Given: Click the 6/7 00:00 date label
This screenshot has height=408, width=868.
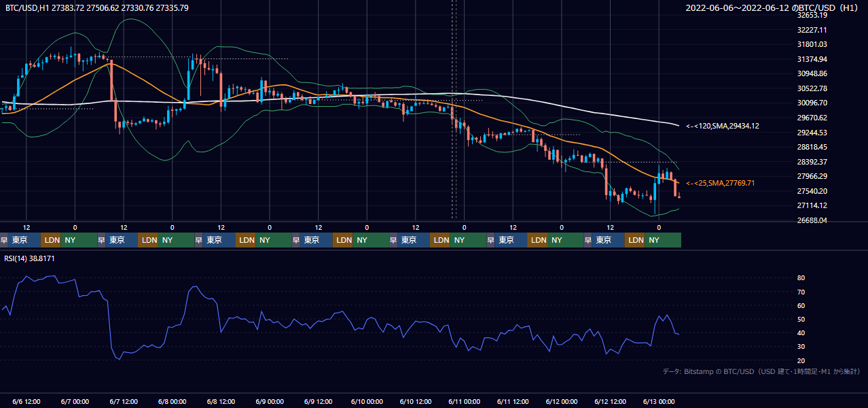Looking at the screenshot, I should (75, 401).
